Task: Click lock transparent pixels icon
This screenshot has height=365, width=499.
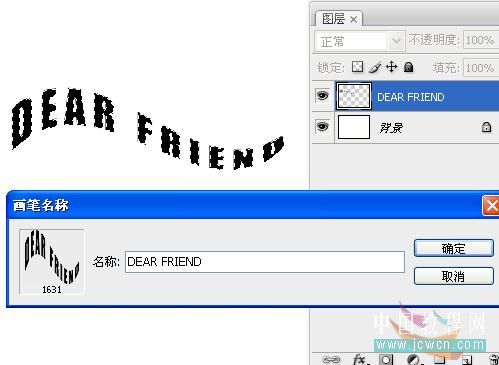Action: pyautogui.click(x=357, y=67)
